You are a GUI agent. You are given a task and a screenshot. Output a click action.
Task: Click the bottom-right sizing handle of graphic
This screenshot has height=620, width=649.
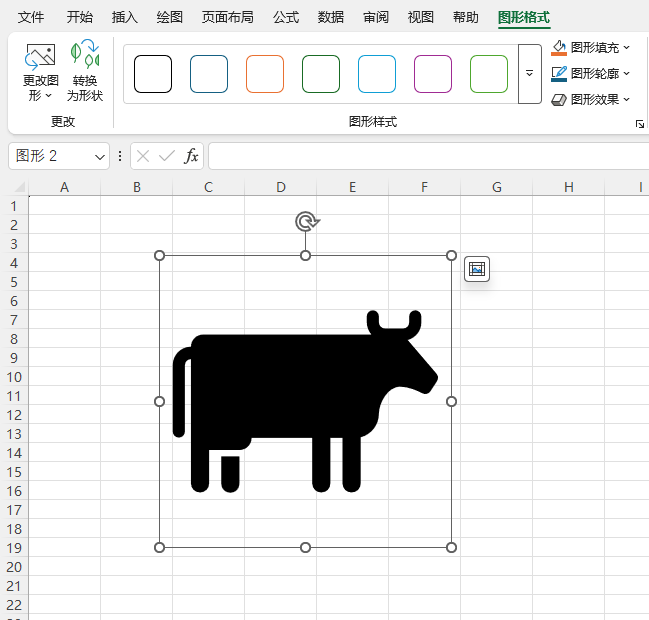pyautogui.click(x=452, y=548)
